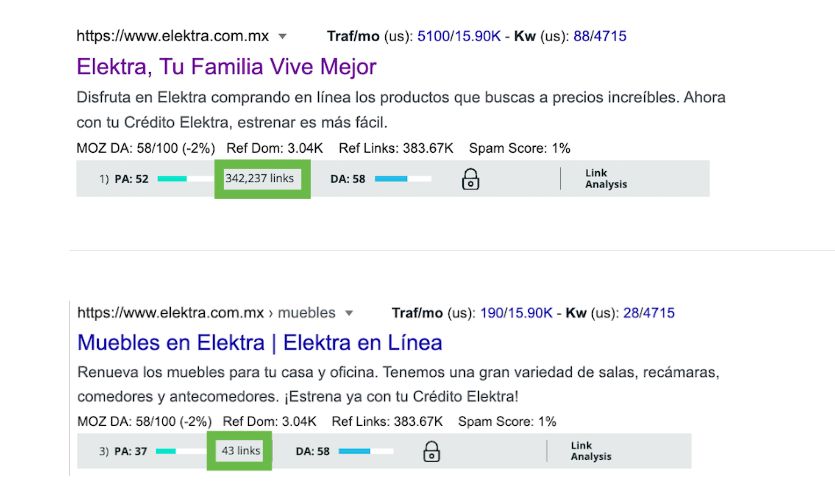Click Ref Links: 383.67K under the first result
Image resolution: width=835 pixels, height=500 pixels.
point(396,148)
